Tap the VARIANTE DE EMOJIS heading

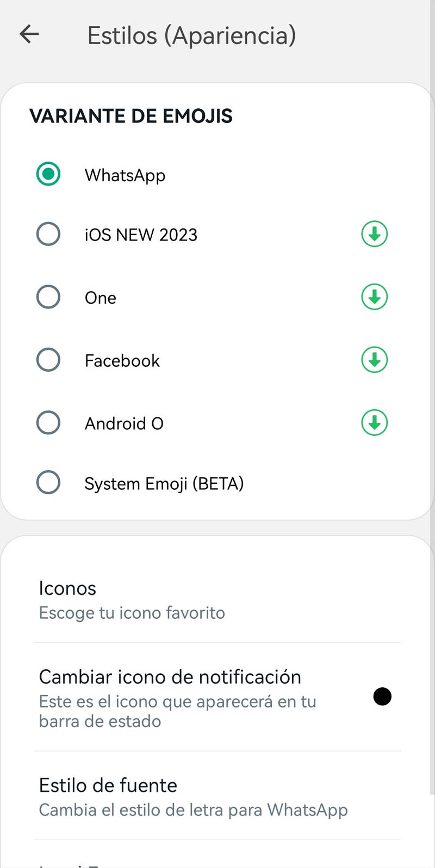click(131, 116)
